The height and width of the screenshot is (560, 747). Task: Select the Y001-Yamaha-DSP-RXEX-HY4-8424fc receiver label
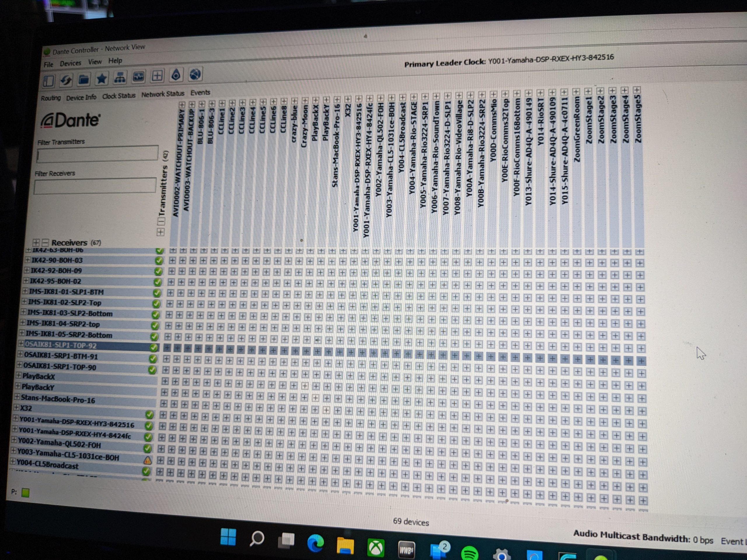[x=75, y=433]
